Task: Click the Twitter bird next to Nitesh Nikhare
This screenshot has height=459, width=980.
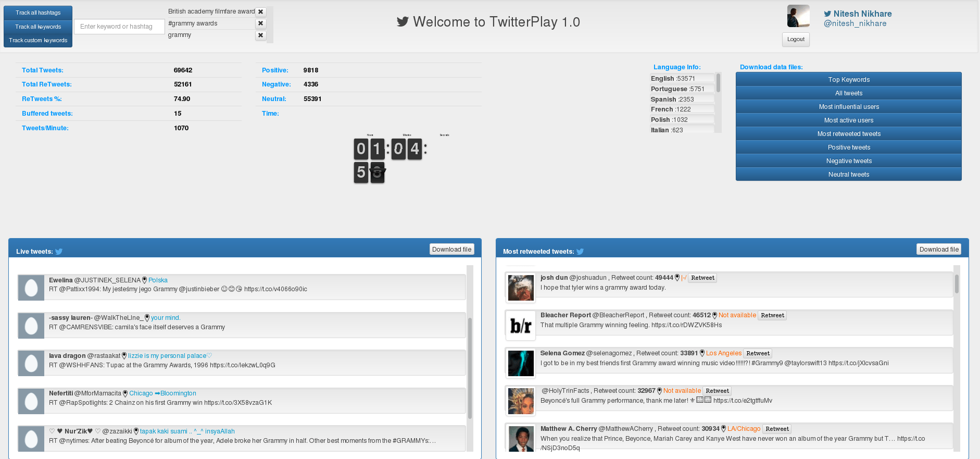Action: [827, 14]
